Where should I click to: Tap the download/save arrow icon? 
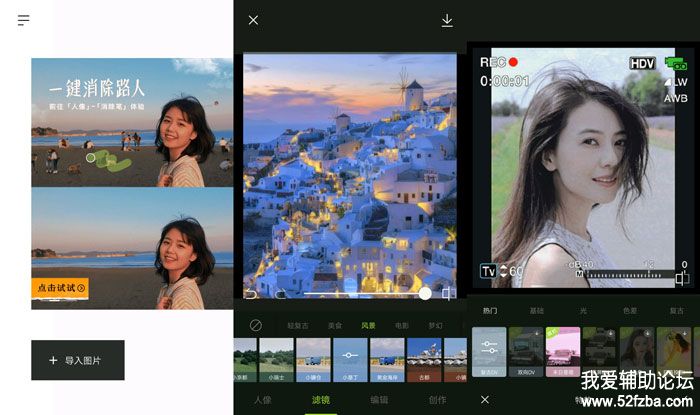447,20
